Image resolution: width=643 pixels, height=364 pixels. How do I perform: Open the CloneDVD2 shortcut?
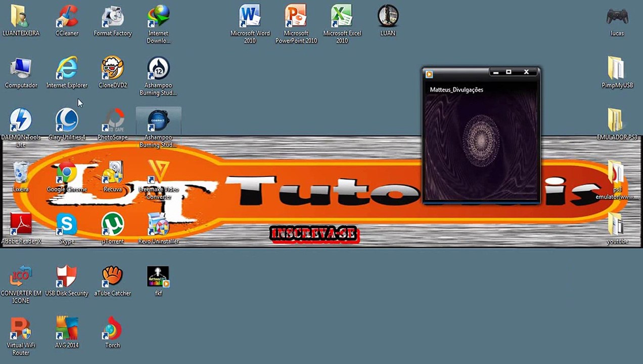coord(113,72)
